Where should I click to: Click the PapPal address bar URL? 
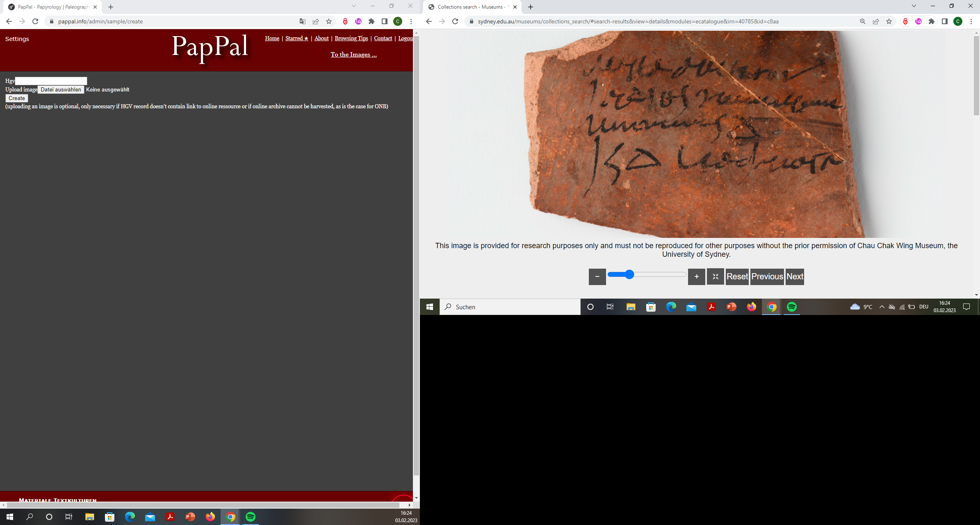click(100, 21)
